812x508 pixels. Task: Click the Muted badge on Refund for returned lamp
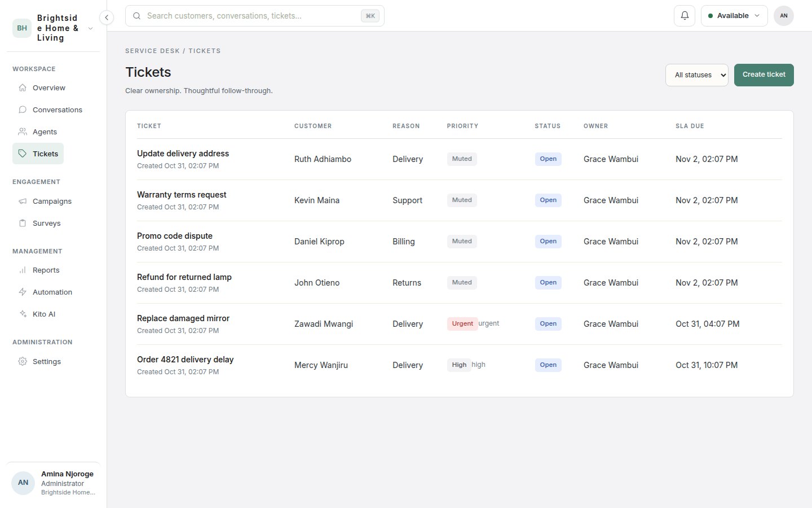[462, 282]
